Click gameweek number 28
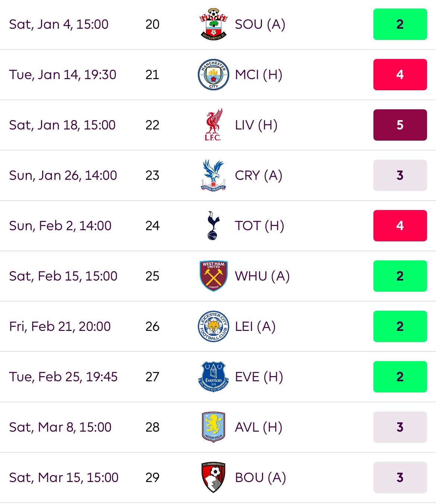This screenshot has height=504, width=436. pyautogui.click(x=152, y=427)
